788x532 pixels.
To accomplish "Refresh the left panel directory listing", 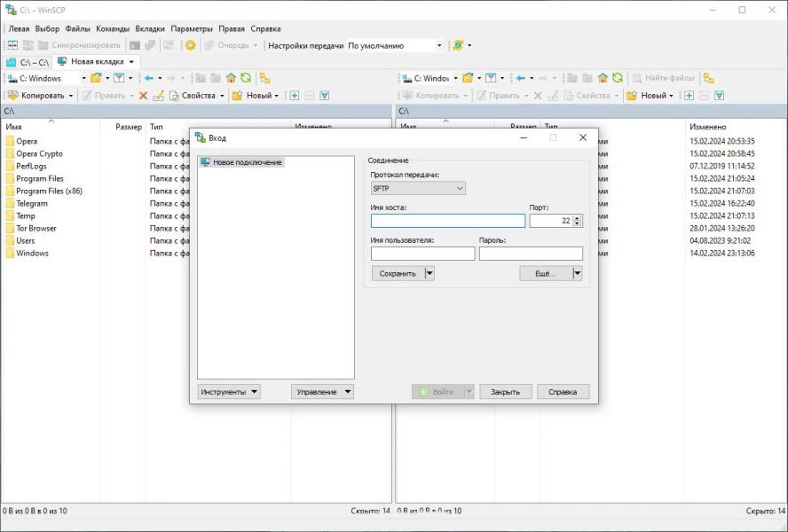I will [245, 78].
